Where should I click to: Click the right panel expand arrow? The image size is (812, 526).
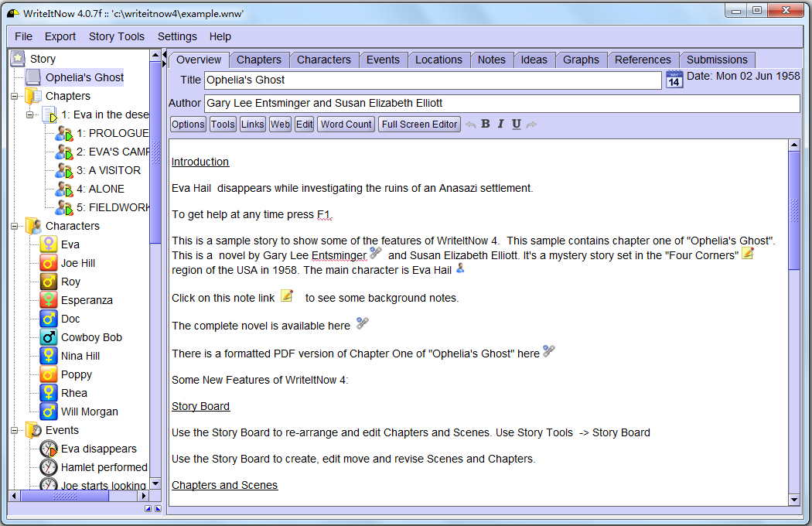click(165, 63)
